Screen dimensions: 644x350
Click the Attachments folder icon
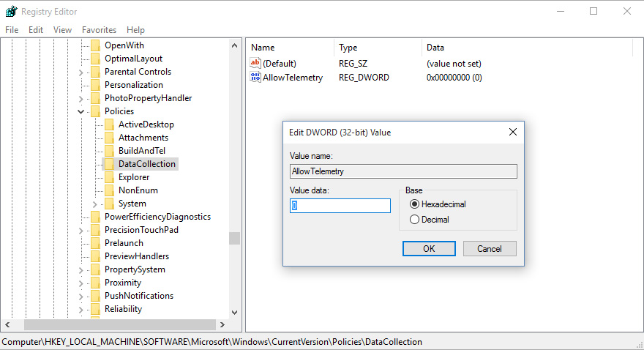click(109, 137)
